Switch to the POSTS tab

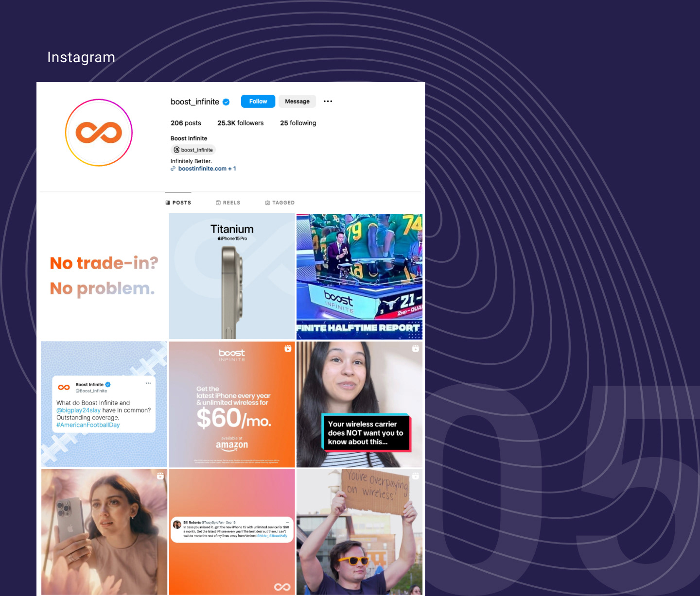(178, 203)
